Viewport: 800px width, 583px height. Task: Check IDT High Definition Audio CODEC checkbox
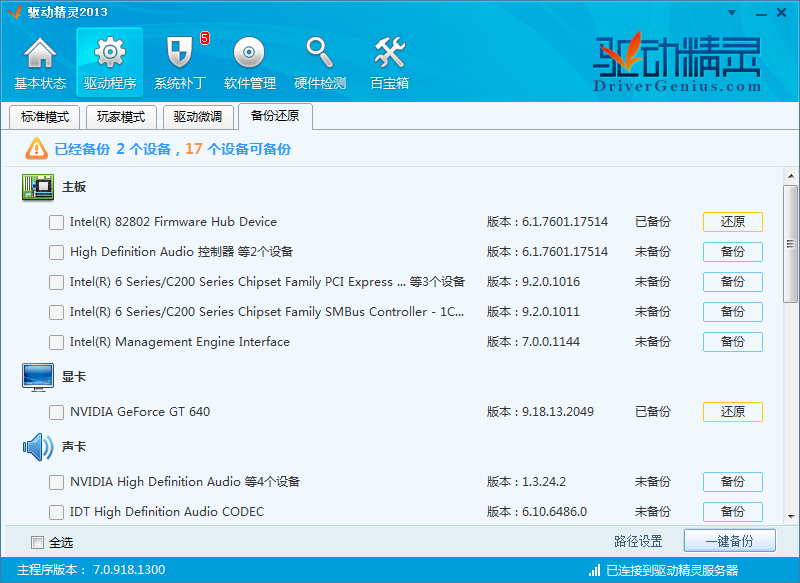tap(56, 512)
